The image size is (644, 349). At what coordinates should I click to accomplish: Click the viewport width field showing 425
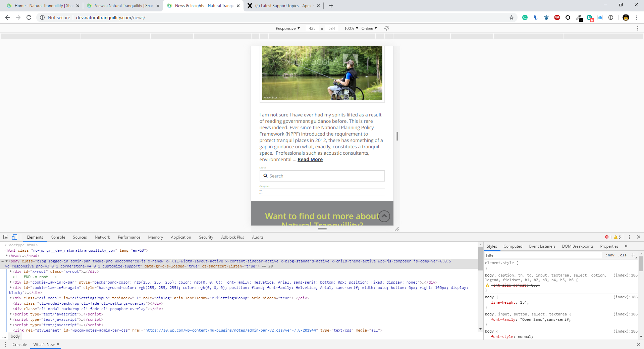point(312,29)
